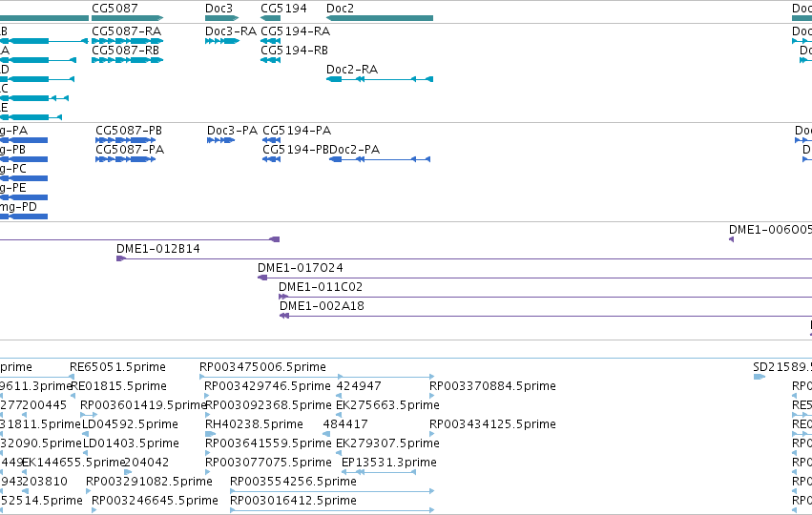The image size is (812, 515).
Task: Select protein CG5087-PB glyph
Action: (126, 140)
